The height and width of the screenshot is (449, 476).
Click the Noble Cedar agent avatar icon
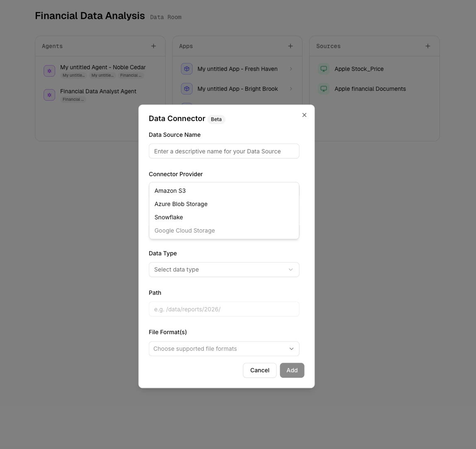click(49, 71)
